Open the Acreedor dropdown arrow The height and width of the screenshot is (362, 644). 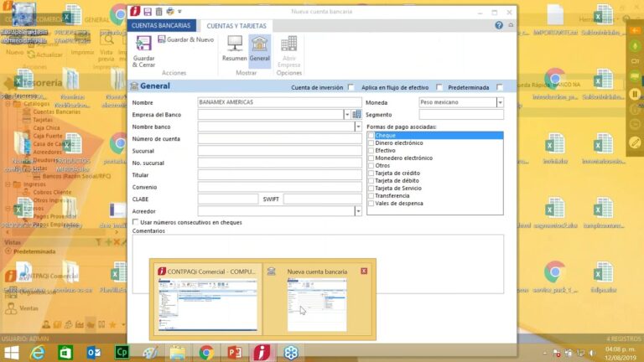pyautogui.click(x=358, y=211)
